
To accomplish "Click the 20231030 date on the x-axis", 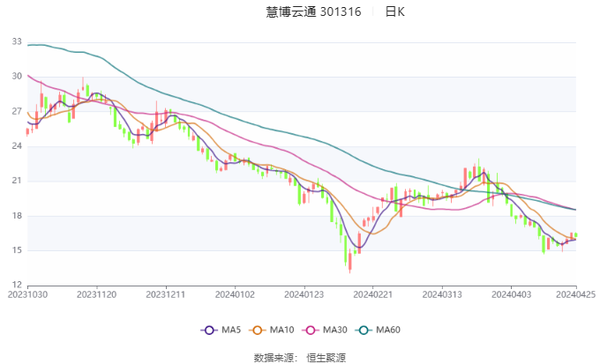I will 28,293.
